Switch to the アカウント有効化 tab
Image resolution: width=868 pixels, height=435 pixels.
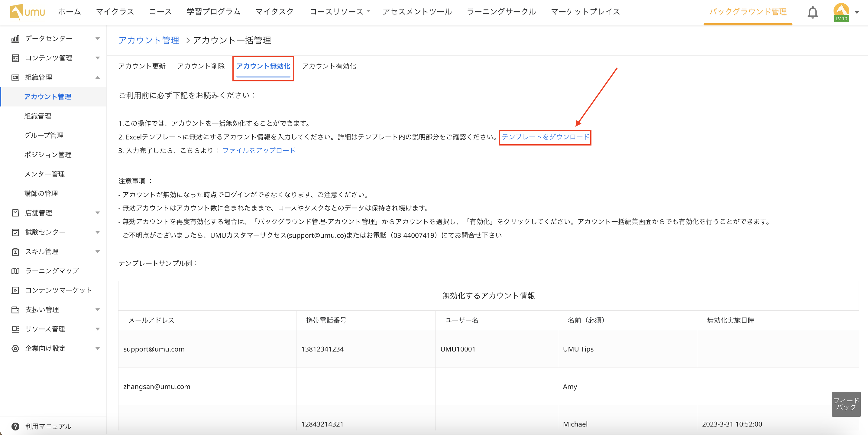click(x=329, y=66)
